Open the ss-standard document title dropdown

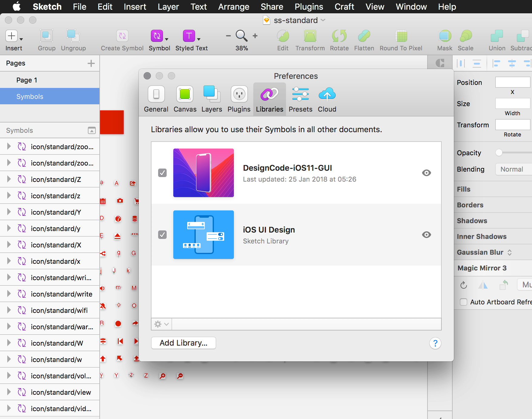[x=323, y=20]
